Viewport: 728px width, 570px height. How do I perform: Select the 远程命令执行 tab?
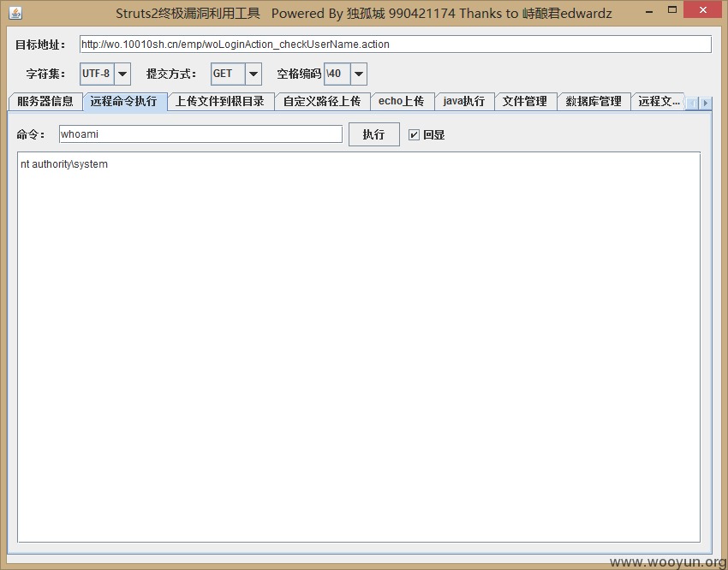[124, 102]
